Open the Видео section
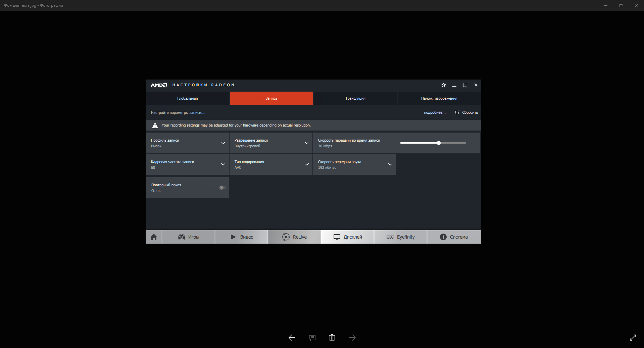Image resolution: width=644 pixels, height=348 pixels. 242,237
